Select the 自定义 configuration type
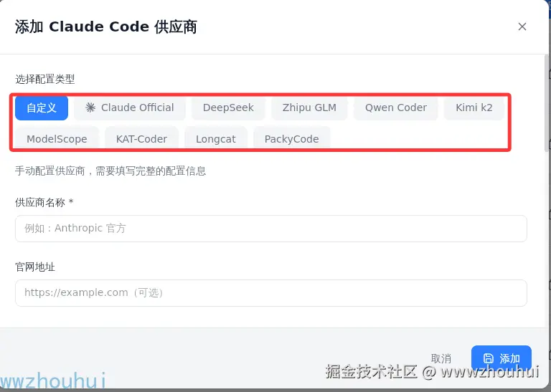 tap(42, 107)
